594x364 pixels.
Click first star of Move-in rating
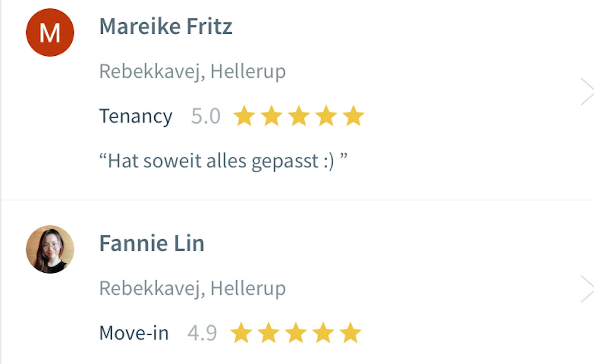point(241,333)
